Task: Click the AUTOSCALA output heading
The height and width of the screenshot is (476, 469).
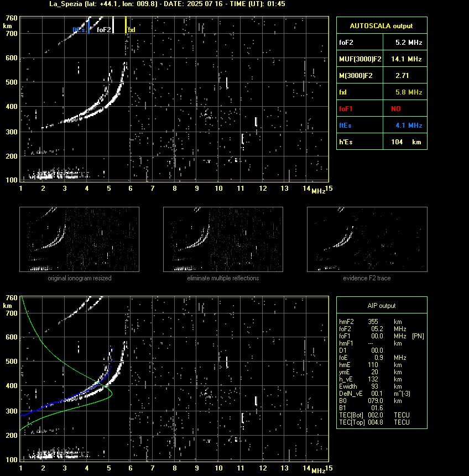Action: point(381,26)
